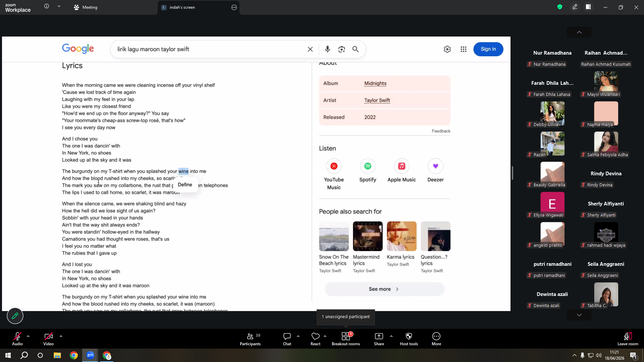Screen dimensions: 644x362
Task: Open Mastermind lyrics thumbnail
Action: (x=368, y=236)
